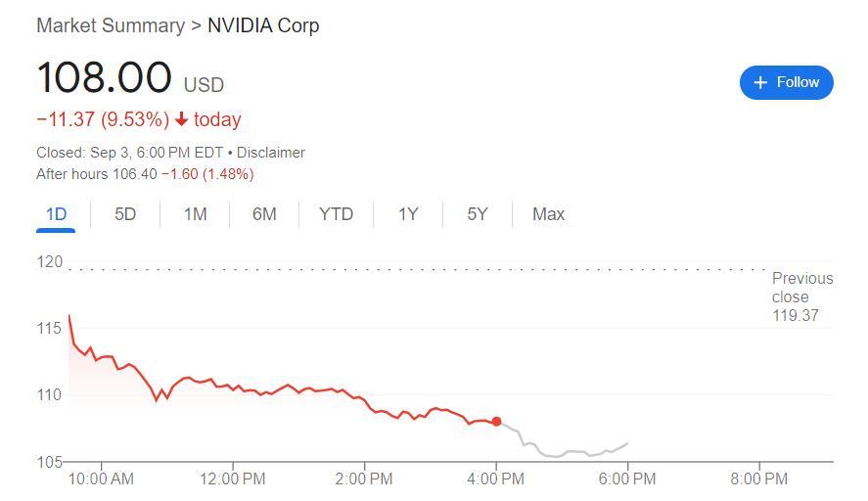Click the Follow button
This screenshot has width=868, height=501.
click(x=786, y=82)
